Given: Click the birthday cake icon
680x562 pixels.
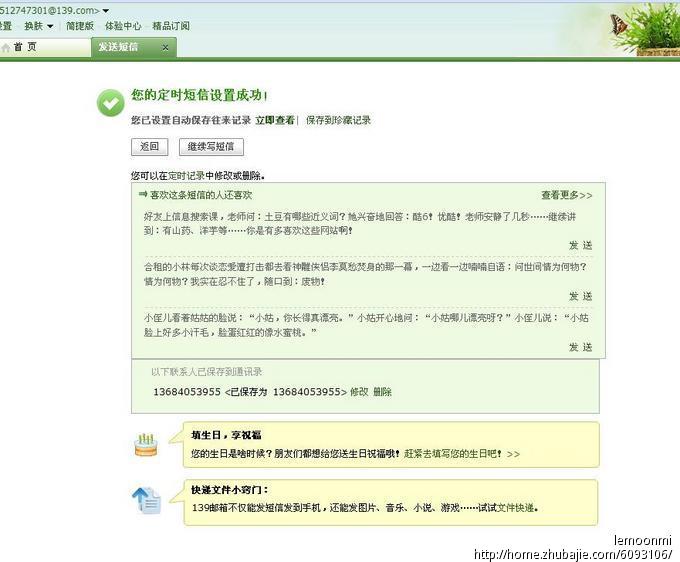Looking at the screenshot, I should click(146, 444).
